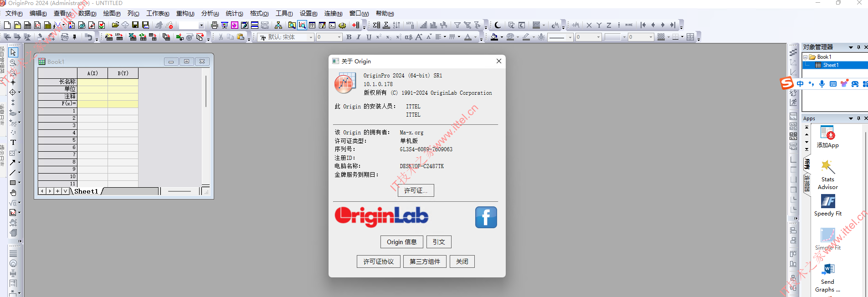Image resolution: width=868 pixels, height=297 pixels.
Task: Collapse the Book1 tree node in Object Manager
Action: pos(805,57)
